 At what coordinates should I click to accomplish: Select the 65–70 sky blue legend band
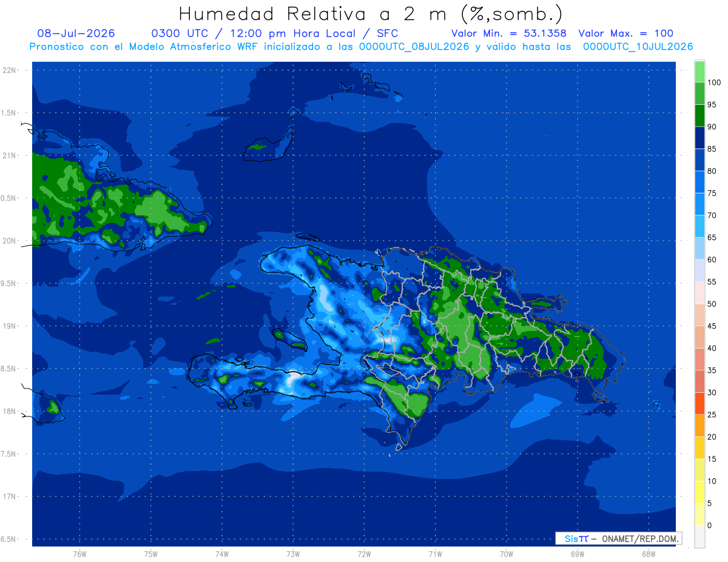699,226
